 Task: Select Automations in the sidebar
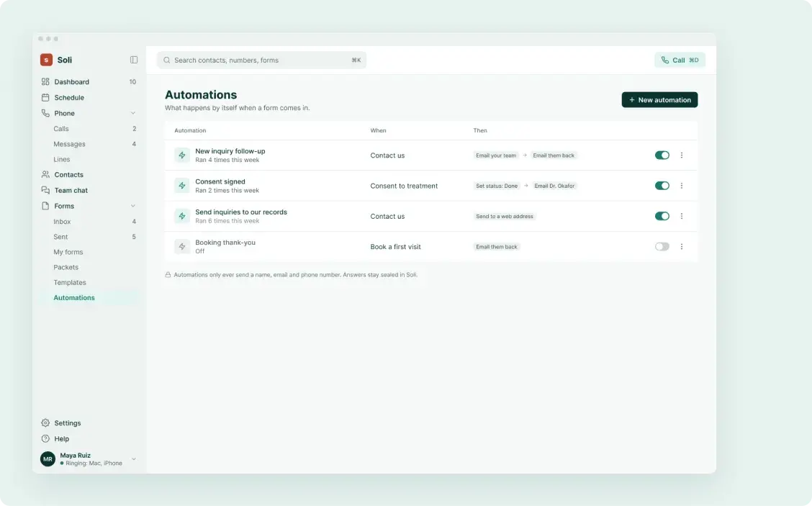click(89, 298)
